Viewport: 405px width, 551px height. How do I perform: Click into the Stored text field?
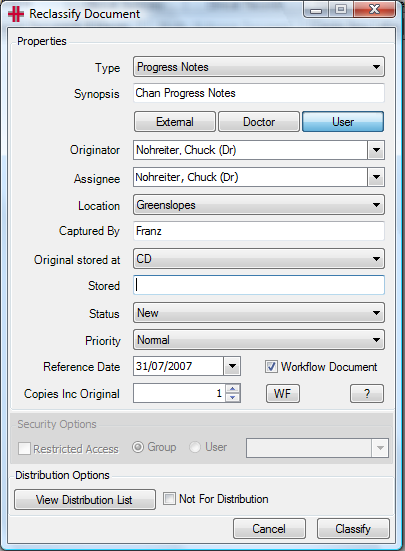point(259,285)
